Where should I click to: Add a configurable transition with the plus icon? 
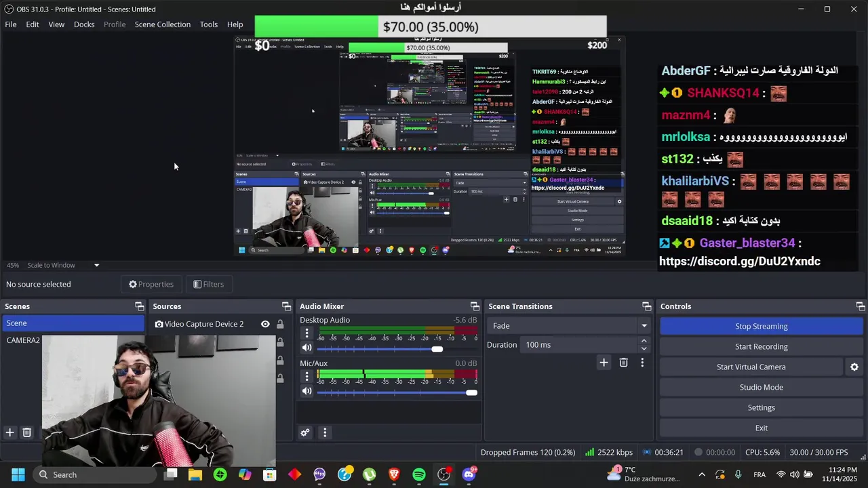point(604,363)
